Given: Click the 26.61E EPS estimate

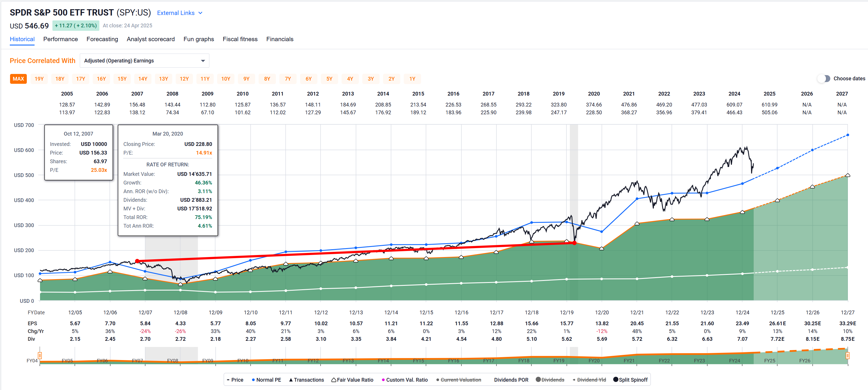Looking at the screenshot, I should pyautogui.click(x=777, y=323).
